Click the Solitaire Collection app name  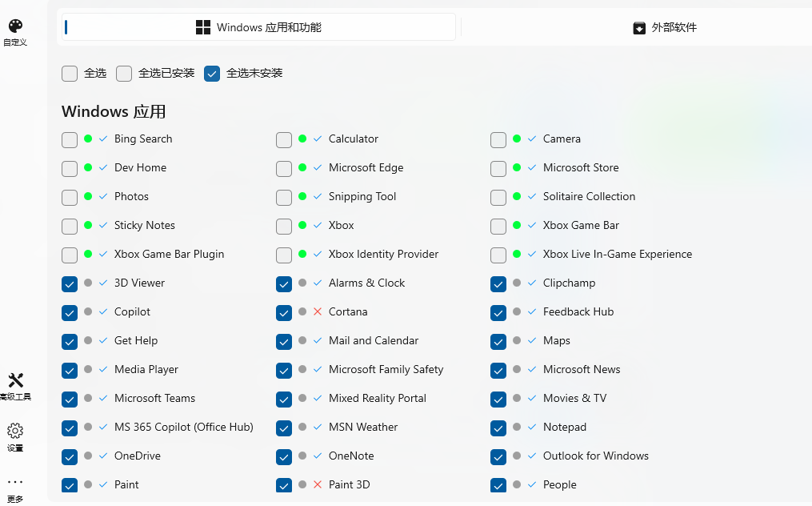coord(589,196)
